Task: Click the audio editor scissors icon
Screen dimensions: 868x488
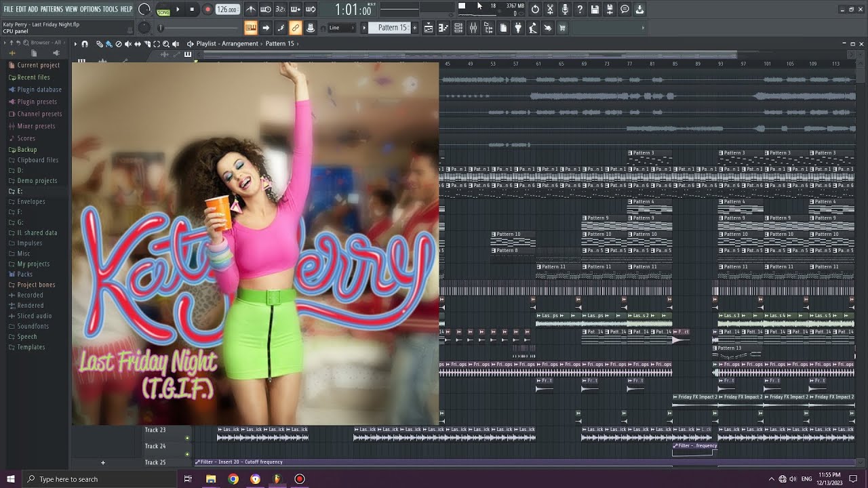Action: [x=550, y=9]
